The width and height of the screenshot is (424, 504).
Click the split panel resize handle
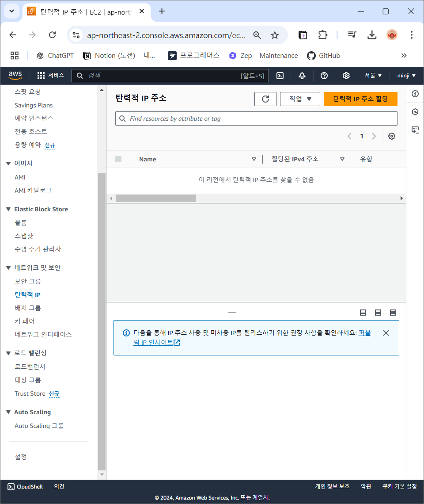[232, 312]
